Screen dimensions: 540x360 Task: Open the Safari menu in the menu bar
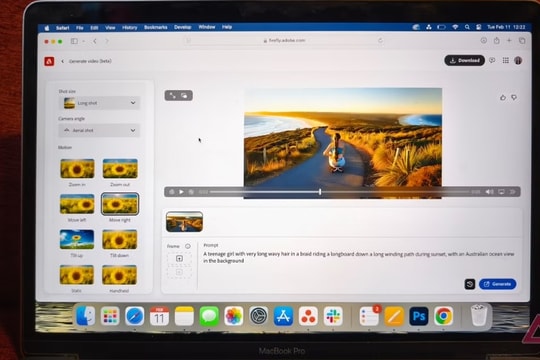point(62,28)
